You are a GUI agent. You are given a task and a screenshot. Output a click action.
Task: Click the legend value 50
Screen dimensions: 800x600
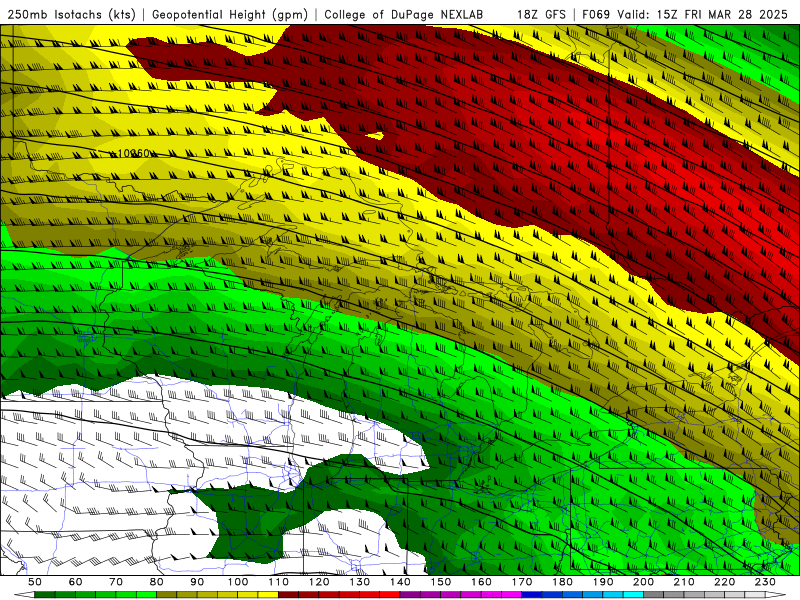[x=35, y=582]
